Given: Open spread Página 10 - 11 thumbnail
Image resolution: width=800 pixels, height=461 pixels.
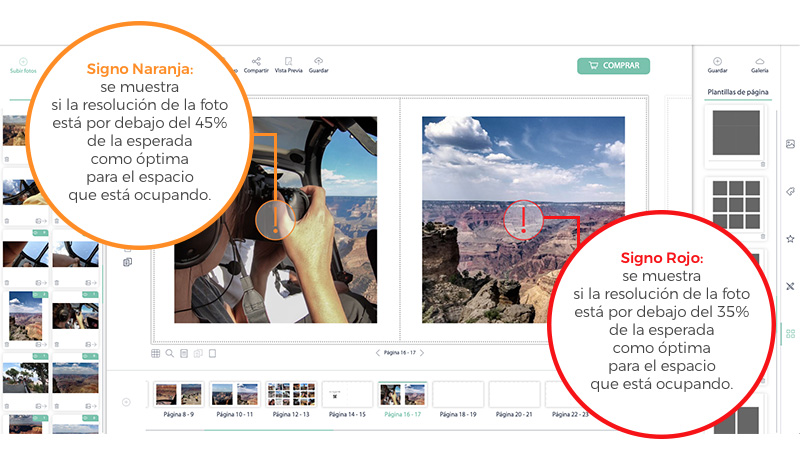Looking at the screenshot, I should coord(235,395).
